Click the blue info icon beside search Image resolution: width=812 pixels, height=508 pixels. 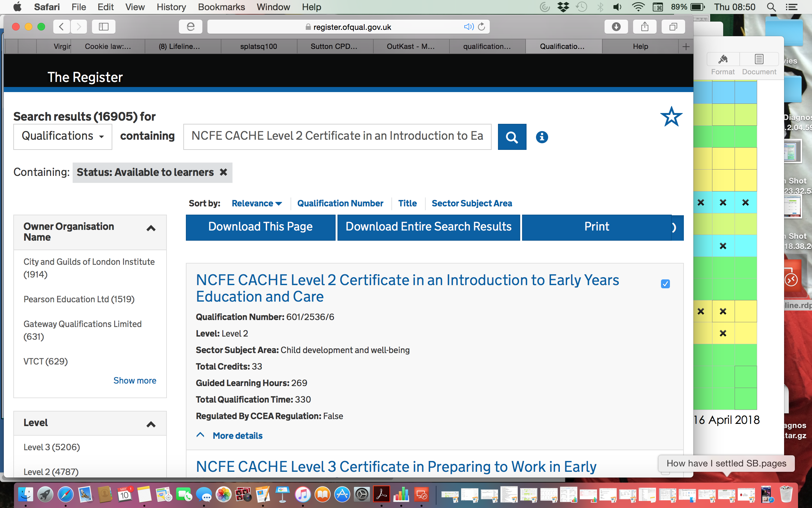[542, 137]
